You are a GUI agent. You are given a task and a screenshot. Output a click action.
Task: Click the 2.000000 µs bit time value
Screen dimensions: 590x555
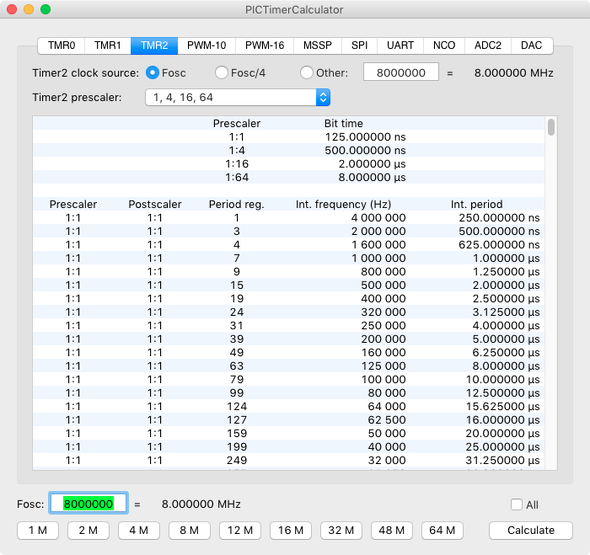click(x=372, y=164)
